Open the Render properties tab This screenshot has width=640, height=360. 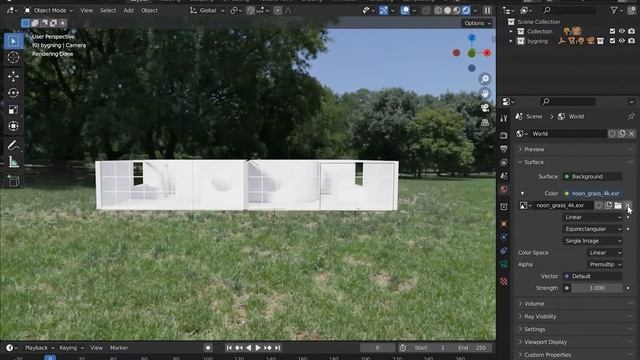(504, 135)
